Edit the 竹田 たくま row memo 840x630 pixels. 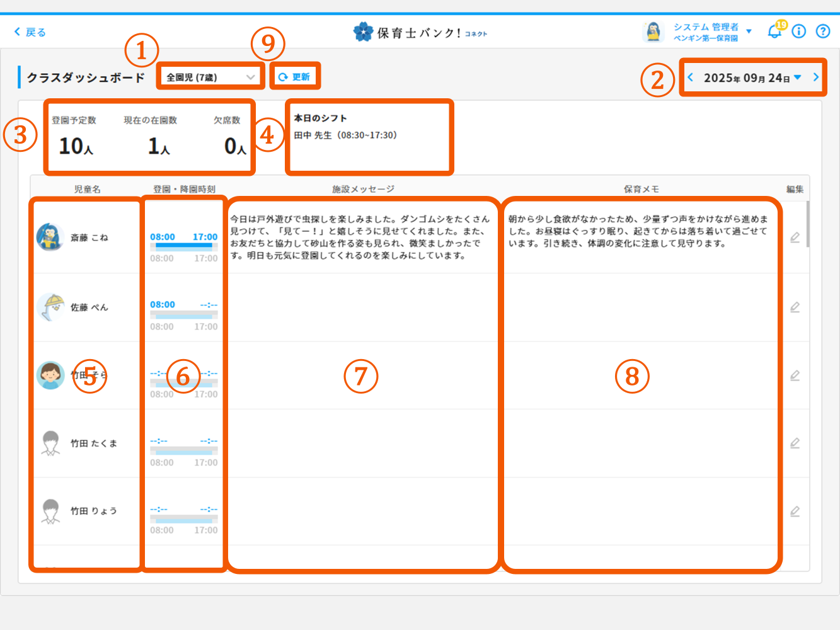(x=795, y=444)
